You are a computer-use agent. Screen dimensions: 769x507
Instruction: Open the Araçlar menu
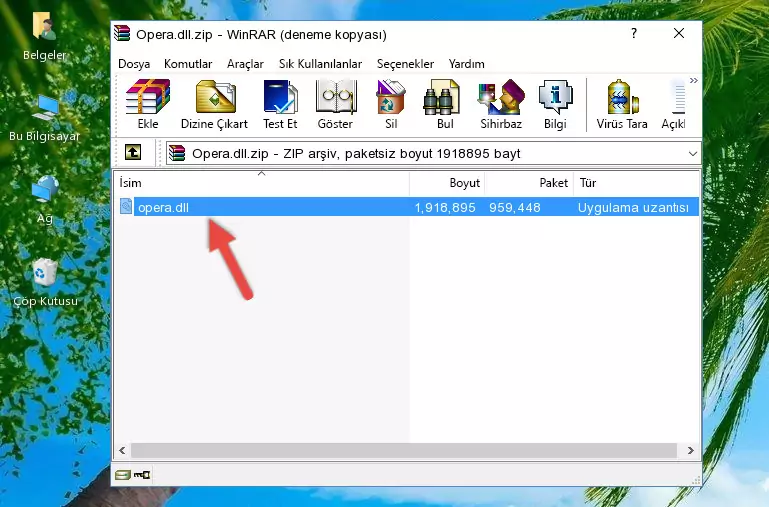pyautogui.click(x=245, y=64)
